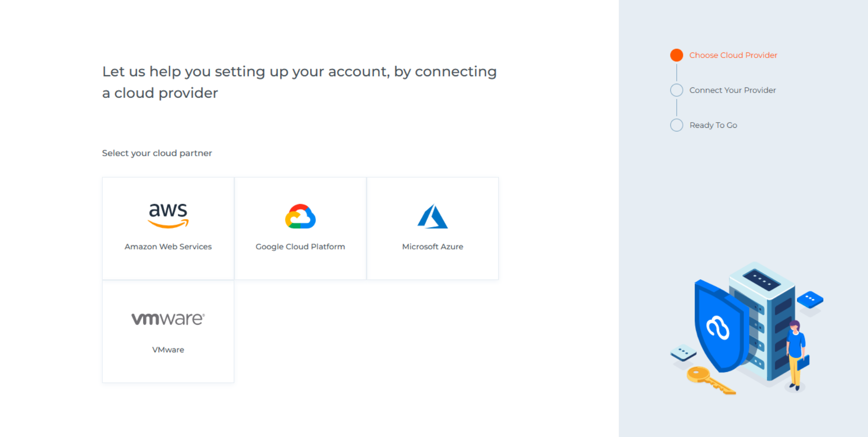Select the VMware text label
868x437 pixels.
[168, 350]
